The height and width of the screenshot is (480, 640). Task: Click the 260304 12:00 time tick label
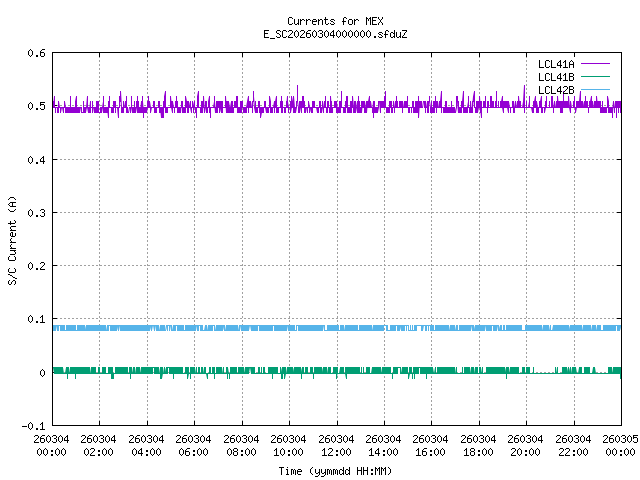pos(336,445)
